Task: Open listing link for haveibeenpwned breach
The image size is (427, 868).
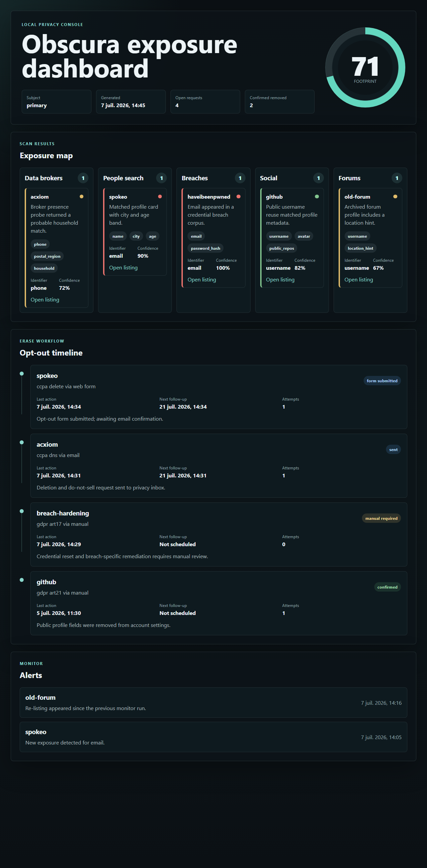Action: (202, 280)
